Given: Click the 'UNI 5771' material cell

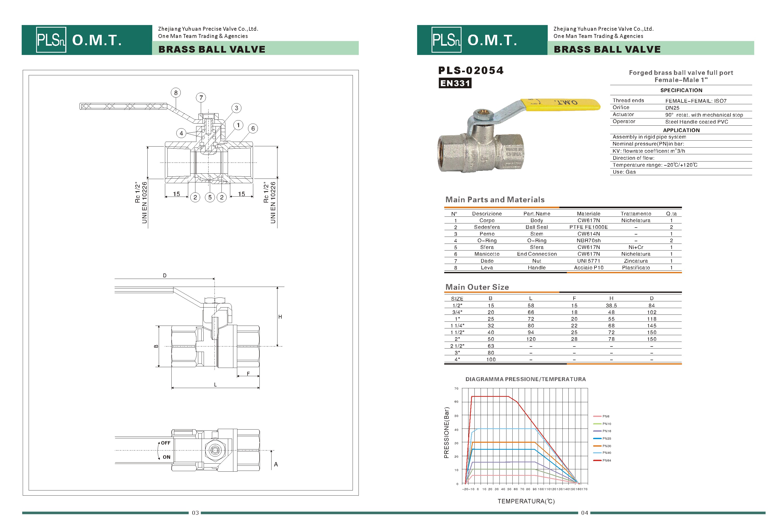Looking at the screenshot, I should [589, 261].
